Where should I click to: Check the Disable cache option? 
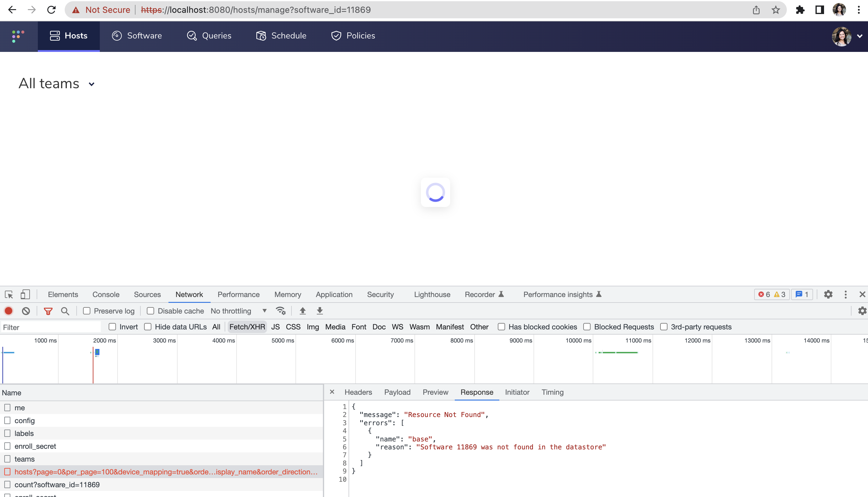coord(150,311)
